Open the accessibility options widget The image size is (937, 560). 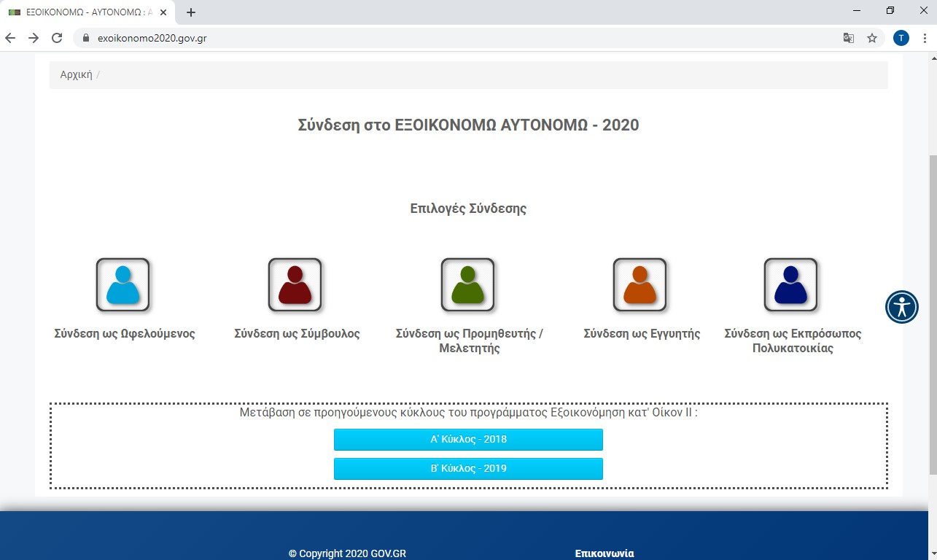(902, 307)
